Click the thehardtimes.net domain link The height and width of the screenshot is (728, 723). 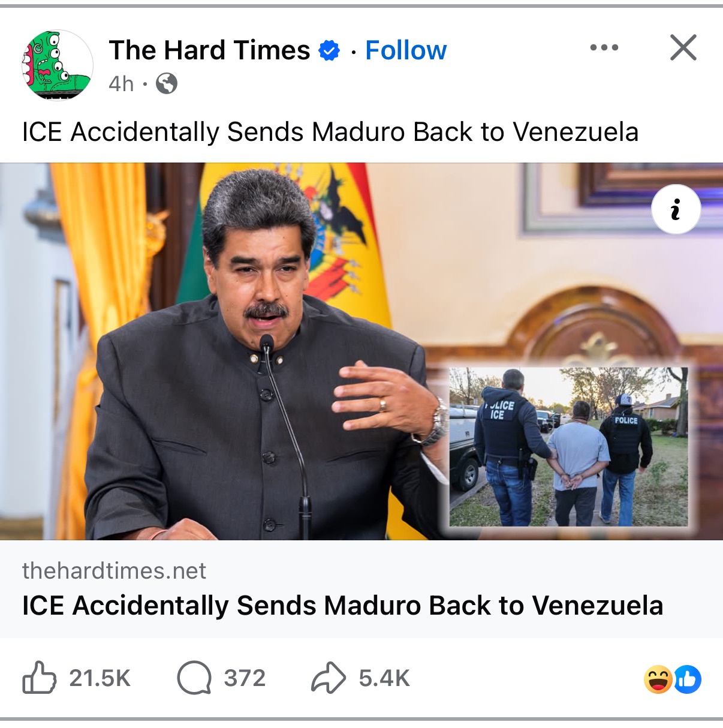(x=114, y=571)
